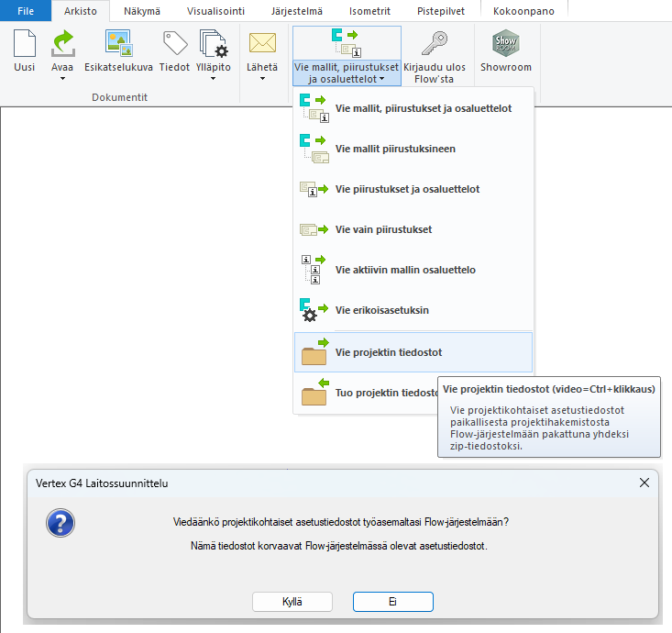This screenshot has height=633, width=672.
Task: Click the 'Vertex G4 Laitossuunnittelu' dialog title
Action: click(x=102, y=483)
